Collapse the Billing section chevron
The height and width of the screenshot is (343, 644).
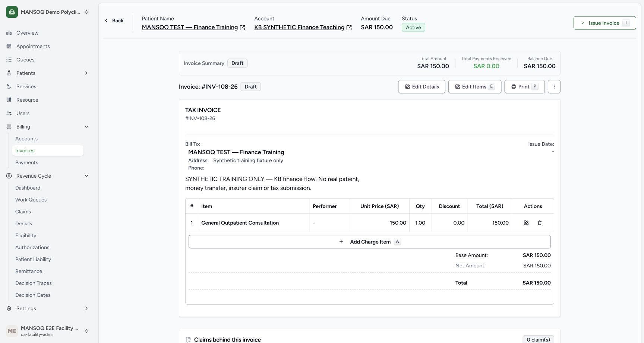tap(86, 127)
